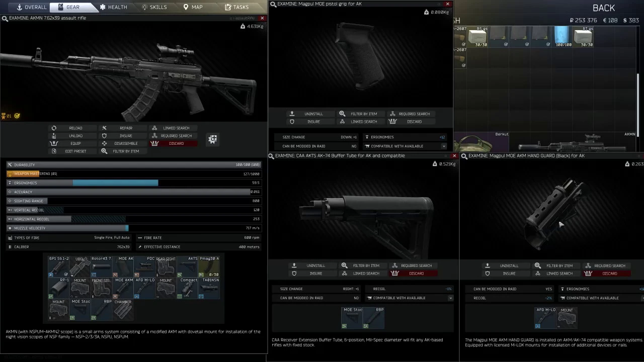Open the SKILLS tab
This screenshot has height=362, width=644.
(154, 7)
